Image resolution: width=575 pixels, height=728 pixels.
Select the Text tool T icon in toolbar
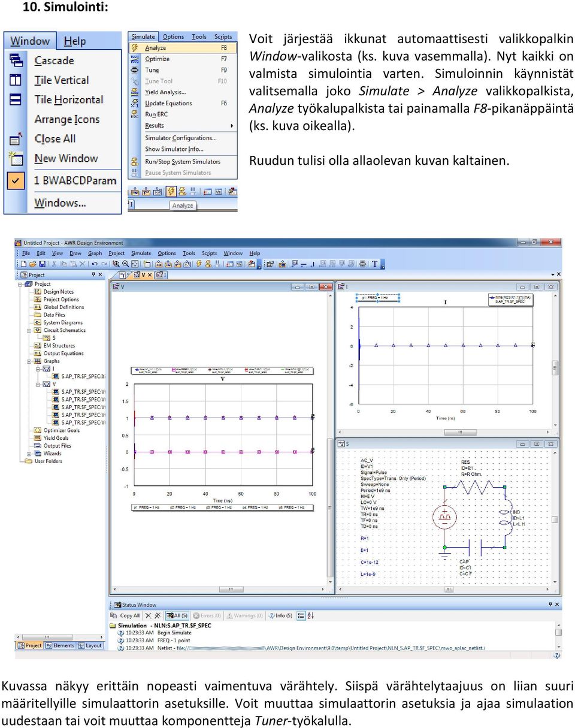(x=375, y=264)
